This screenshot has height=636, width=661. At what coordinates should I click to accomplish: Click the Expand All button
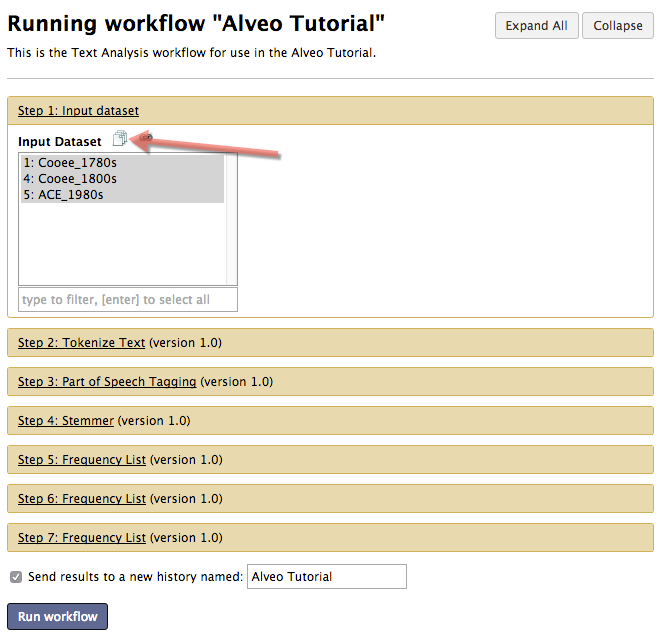(x=536, y=26)
